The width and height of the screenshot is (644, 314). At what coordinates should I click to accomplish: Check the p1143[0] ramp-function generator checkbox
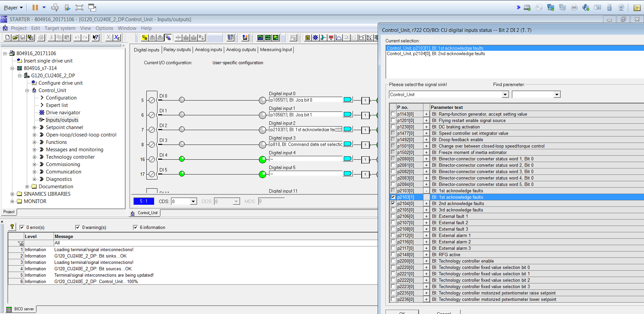pyautogui.click(x=393, y=114)
